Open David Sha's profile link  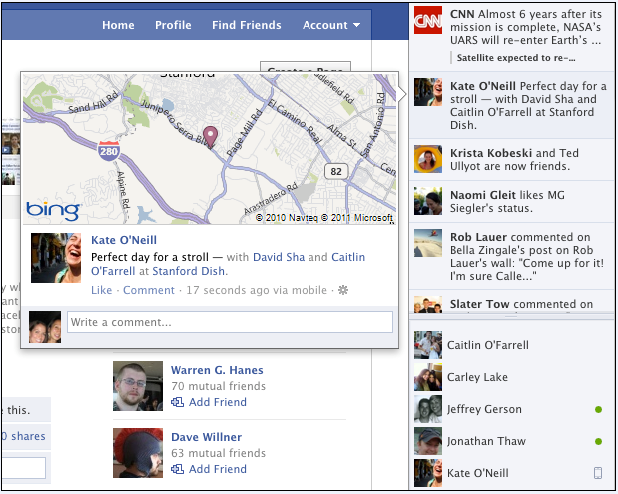(279, 257)
